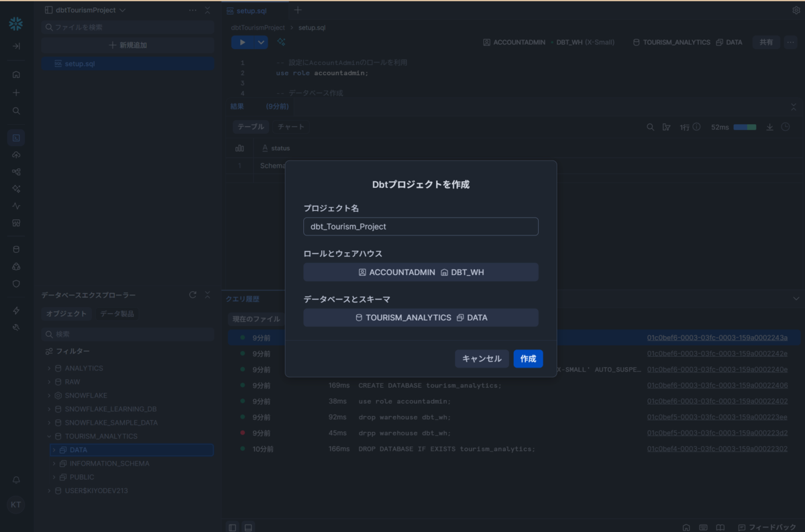Search within the results table
The image size is (805, 532).
pos(650,127)
